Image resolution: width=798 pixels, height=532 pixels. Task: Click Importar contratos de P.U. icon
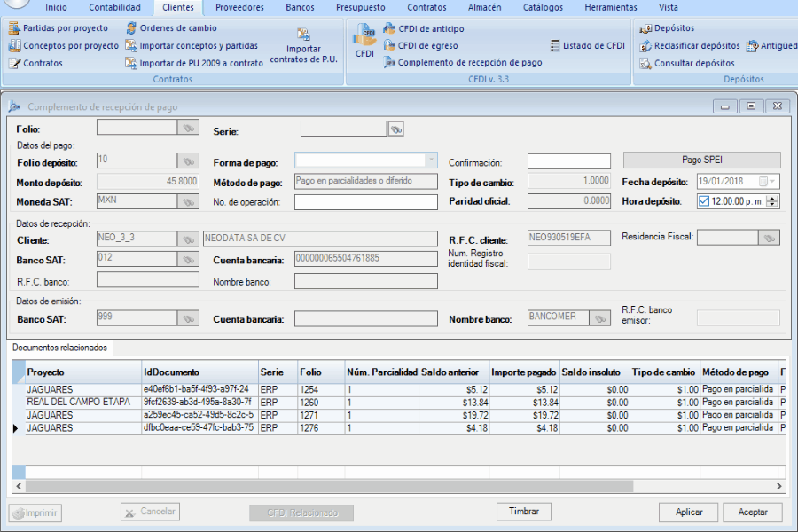pyautogui.click(x=303, y=34)
